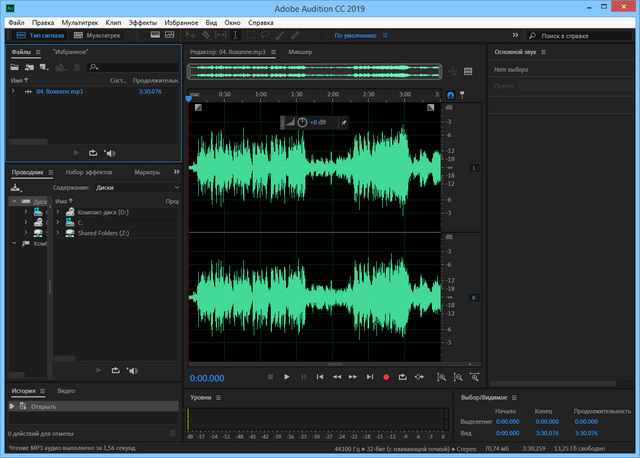Expand the 04. Roxanne.mp3 file entry
Image resolution: width=640 pixels, height=458 pixels.
click(13, 91)
